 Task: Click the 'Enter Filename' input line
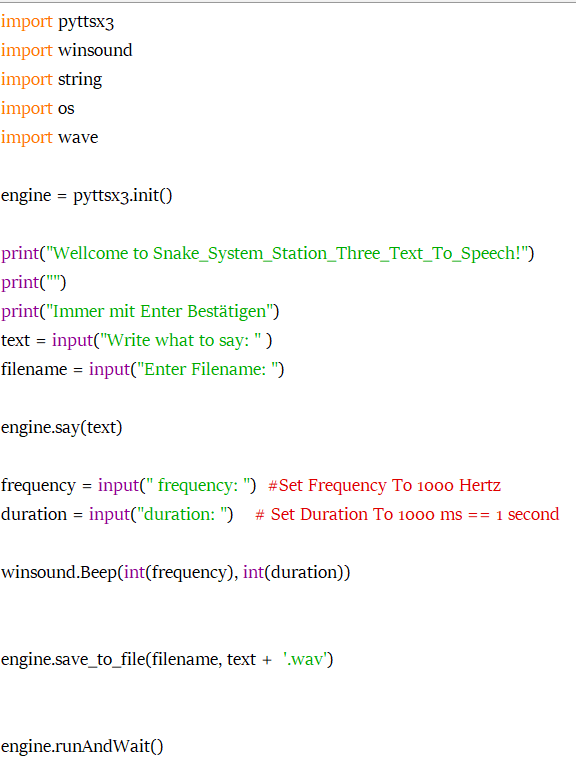(x=142, y=369)
